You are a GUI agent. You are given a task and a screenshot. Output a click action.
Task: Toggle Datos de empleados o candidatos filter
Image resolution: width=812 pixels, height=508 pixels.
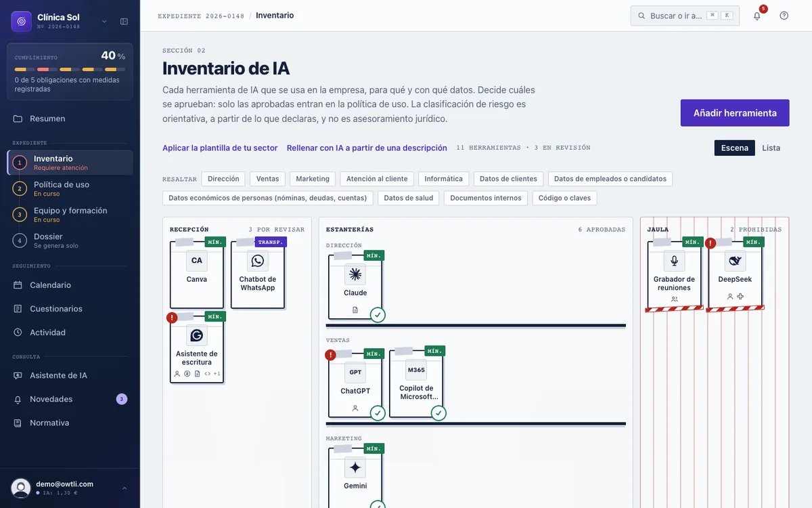(x=610, y=179)
